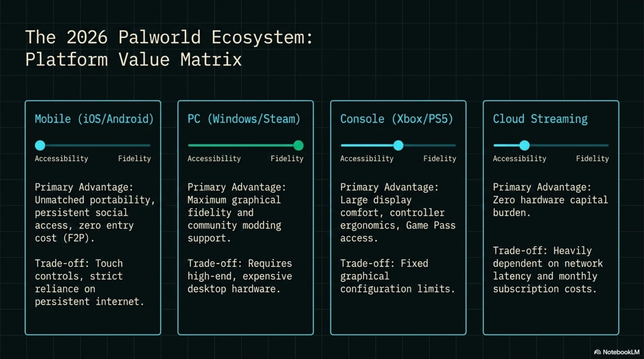Select "Accessibility" label in Cloud Streaming card

coord(520,159)
